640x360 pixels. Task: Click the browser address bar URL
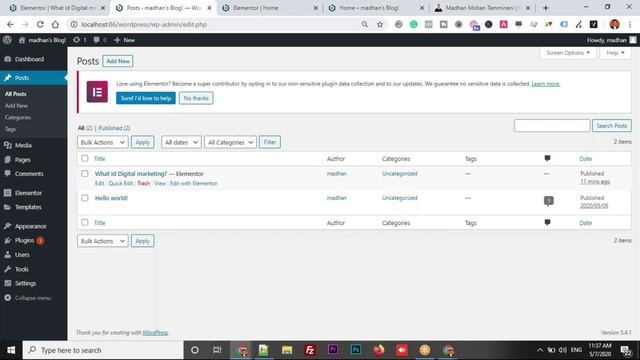click(x=144, y=24)
